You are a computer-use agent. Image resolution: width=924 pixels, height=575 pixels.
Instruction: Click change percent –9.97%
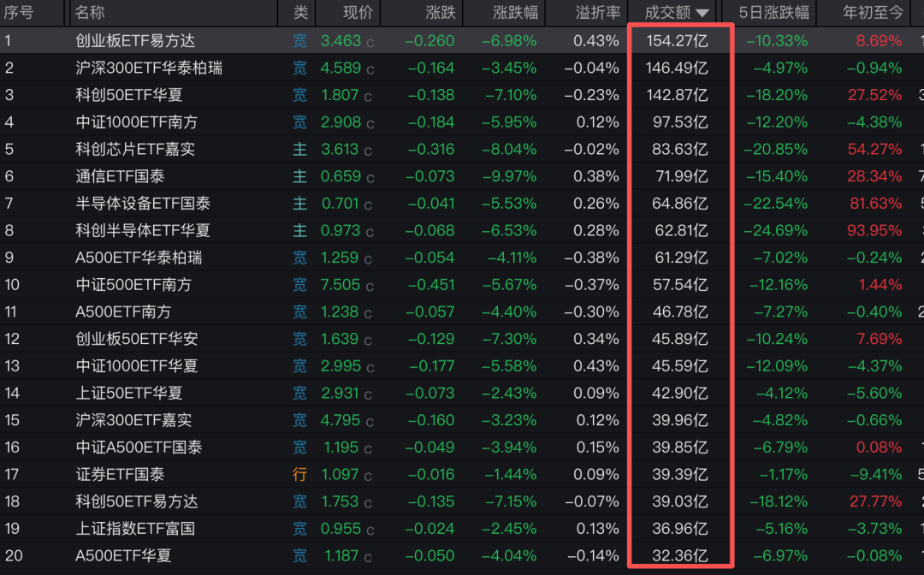point(509,176)
